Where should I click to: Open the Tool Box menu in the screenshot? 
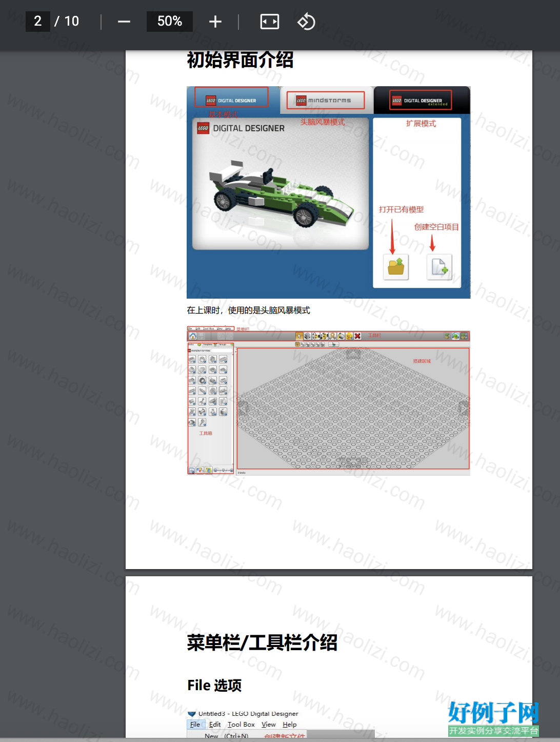point(241,725)
